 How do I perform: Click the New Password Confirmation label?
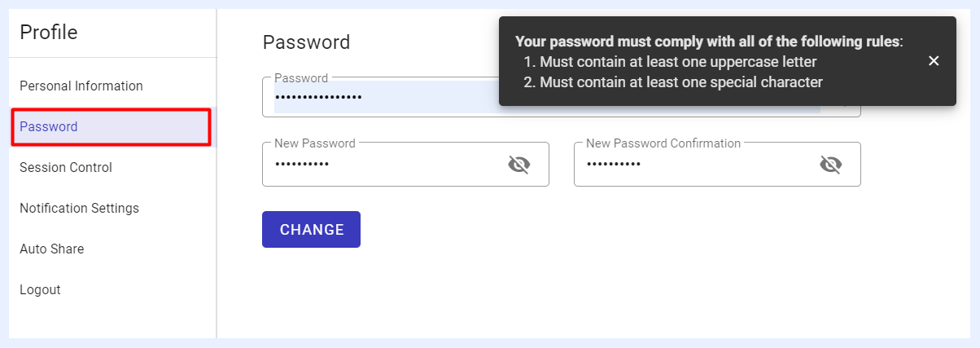point(663,143)
